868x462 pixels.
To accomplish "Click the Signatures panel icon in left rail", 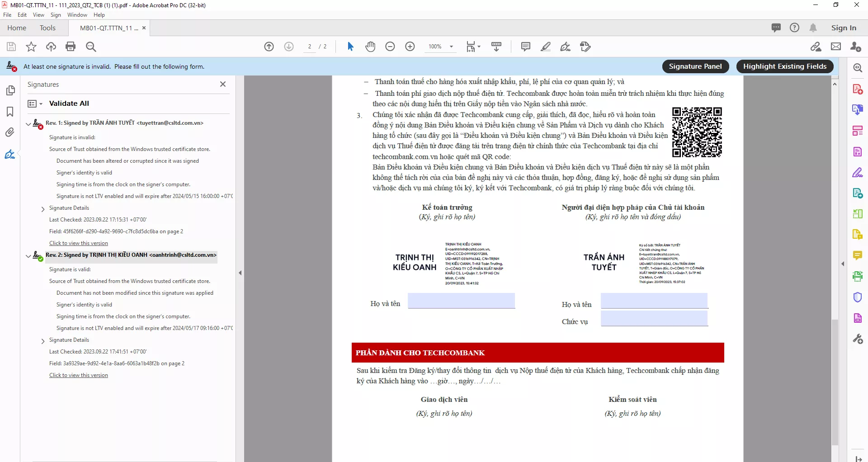I will tap(10, 154).
